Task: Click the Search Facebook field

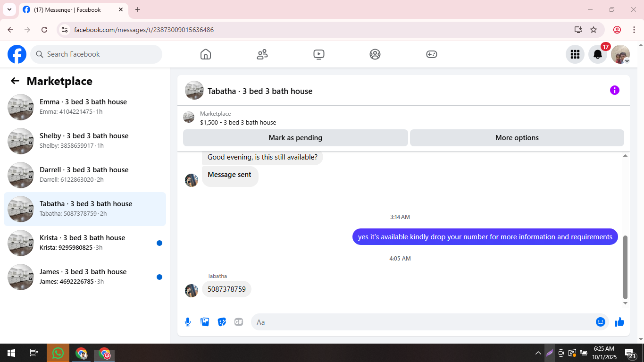Action: pos(96,54)
